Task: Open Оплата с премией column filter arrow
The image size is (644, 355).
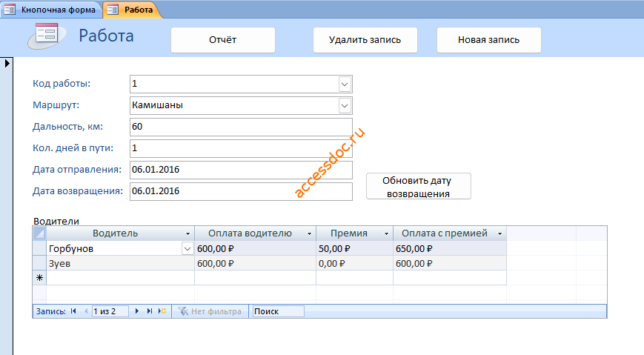Action: 499,233
